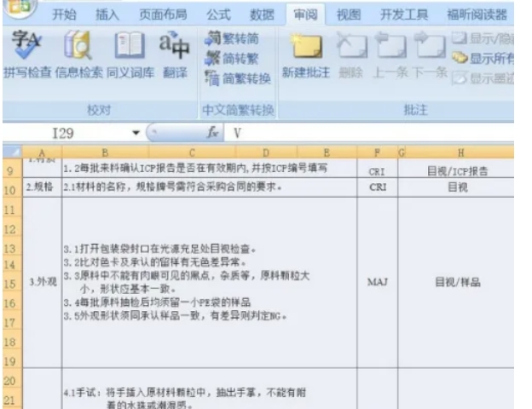
Task: Go to next comment (下一条)
Action: (430, 56)
